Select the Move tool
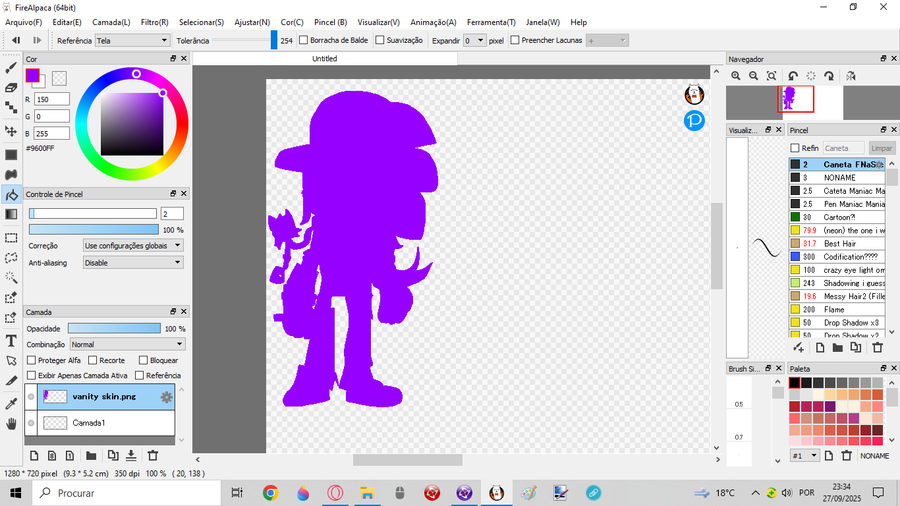 (x=11, y=131)
